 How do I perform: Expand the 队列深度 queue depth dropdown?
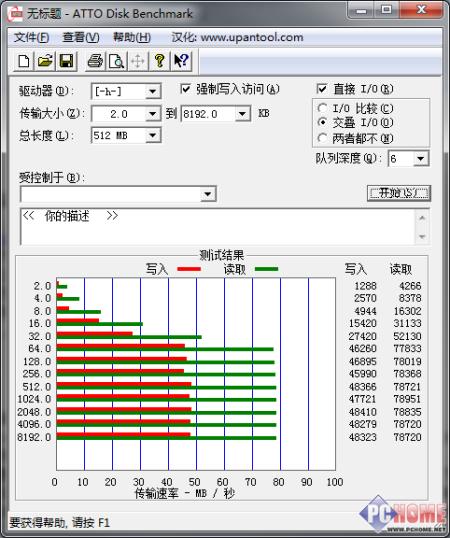[421, 159]
